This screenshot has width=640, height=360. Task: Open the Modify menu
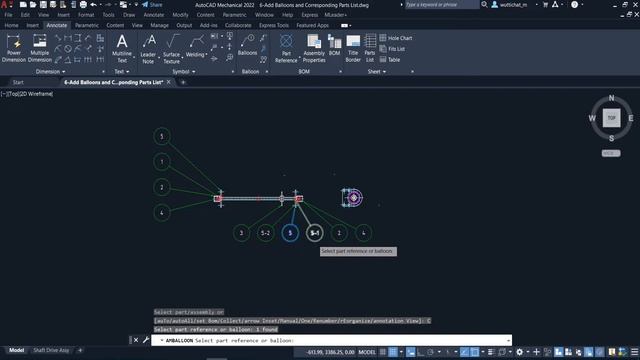(180, 15)
